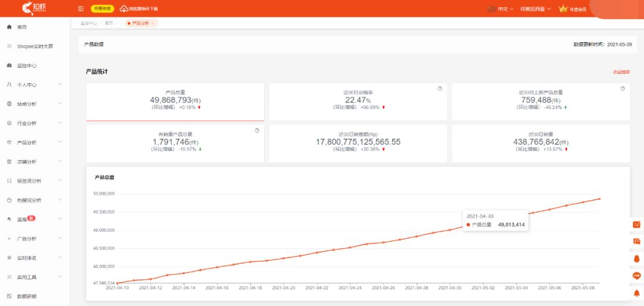Click the 蓝海 sidebar icon
This screenshot has width=644, height=306.
pyautogui.click(x=9, y=220)
